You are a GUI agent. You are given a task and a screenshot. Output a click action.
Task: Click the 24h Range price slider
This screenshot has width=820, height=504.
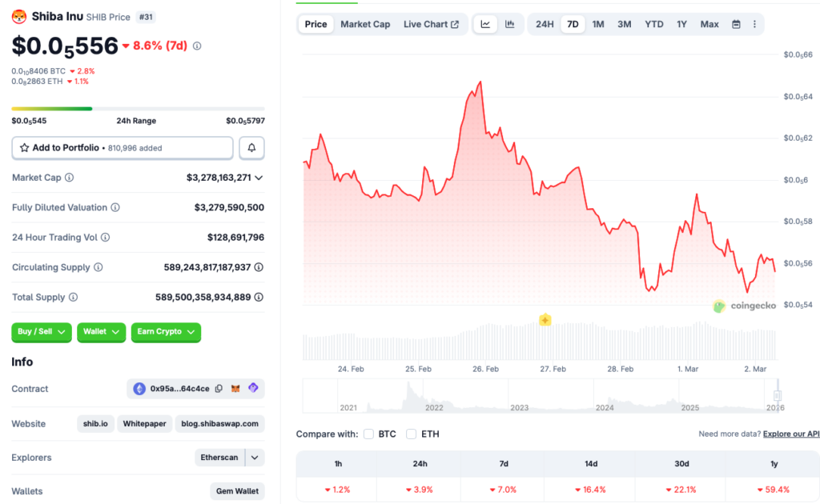[136, 108]
